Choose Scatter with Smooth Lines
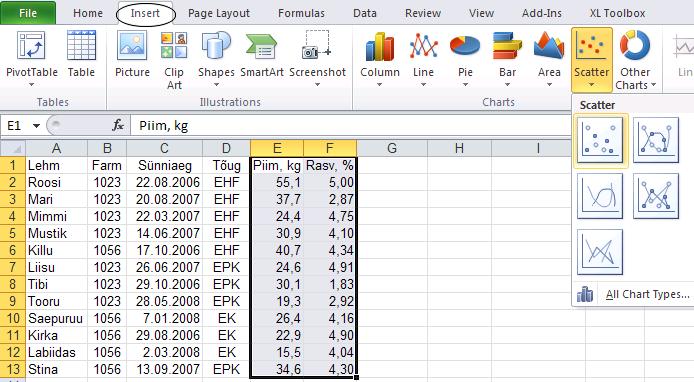The height and width of the screenshot is (382, 694). pos(600,196)
